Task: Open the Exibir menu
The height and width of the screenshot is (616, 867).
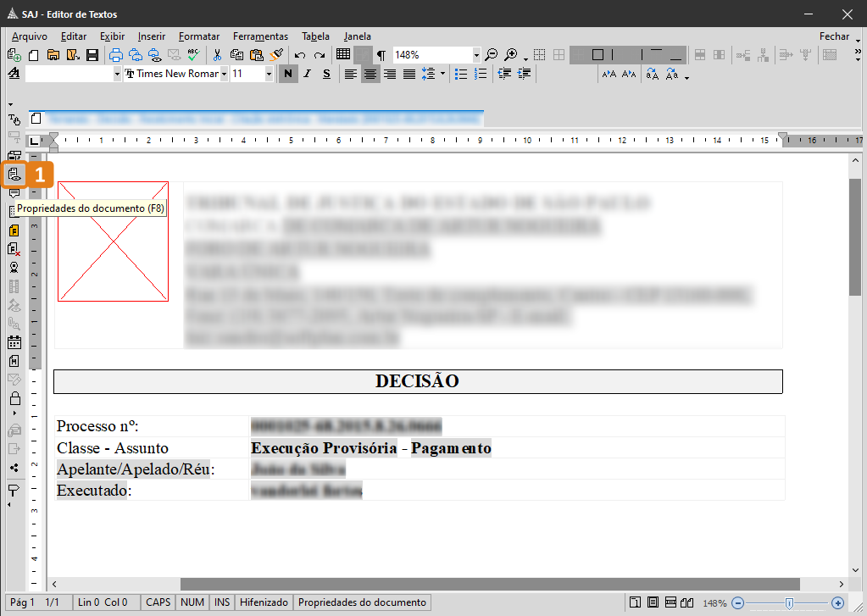Action: click(x=112, y=36)
